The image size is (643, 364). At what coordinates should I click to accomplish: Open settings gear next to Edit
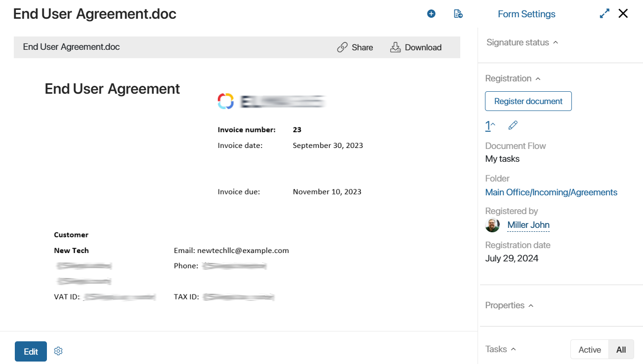coord(58,351)
